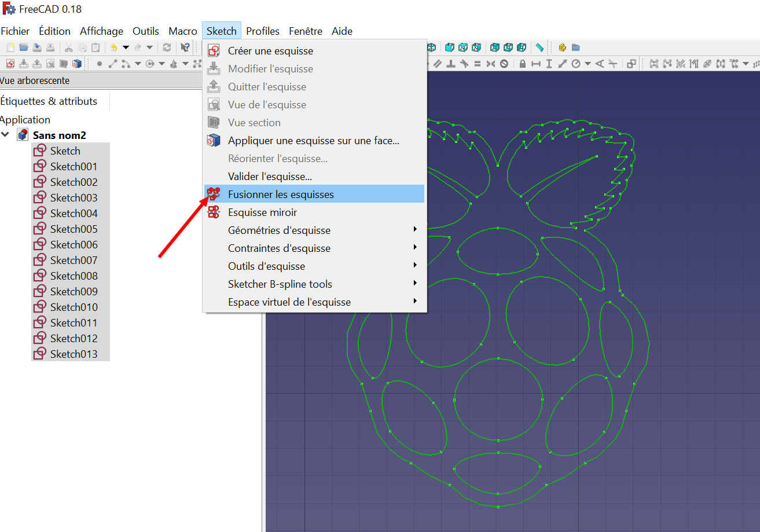Image resolution: width=760 pixels, height=532 pixels.
Task: Choose Appliquer une esquisse sur une face
Action: (x=314, y=141)
